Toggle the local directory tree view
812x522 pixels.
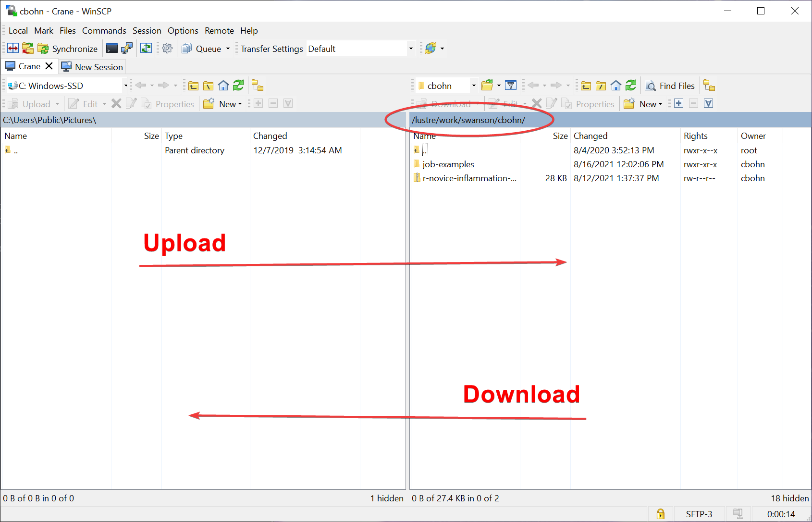click(x=258, y=86)
